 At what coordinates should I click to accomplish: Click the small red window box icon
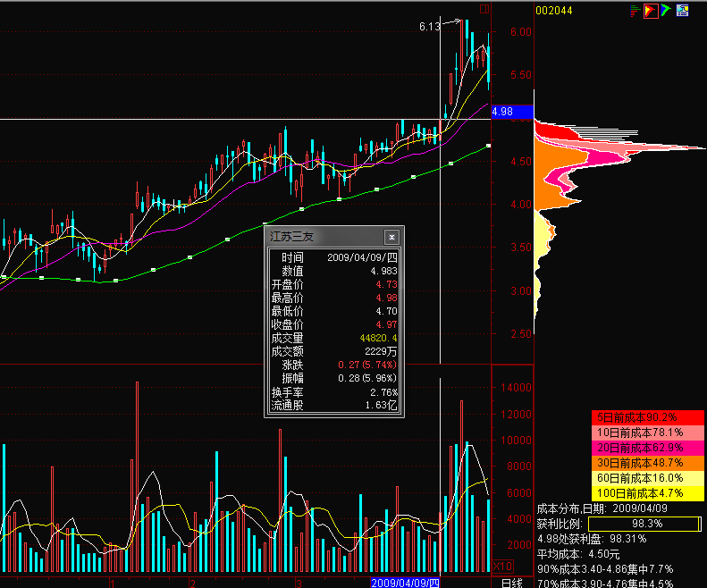(x=484, y=10)
